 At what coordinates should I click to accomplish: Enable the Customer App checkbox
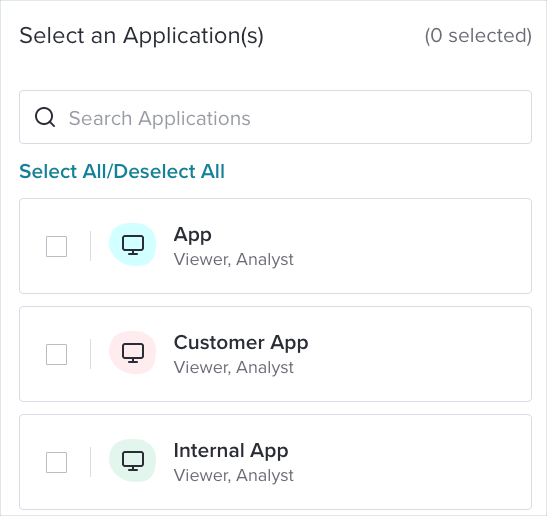57,354
